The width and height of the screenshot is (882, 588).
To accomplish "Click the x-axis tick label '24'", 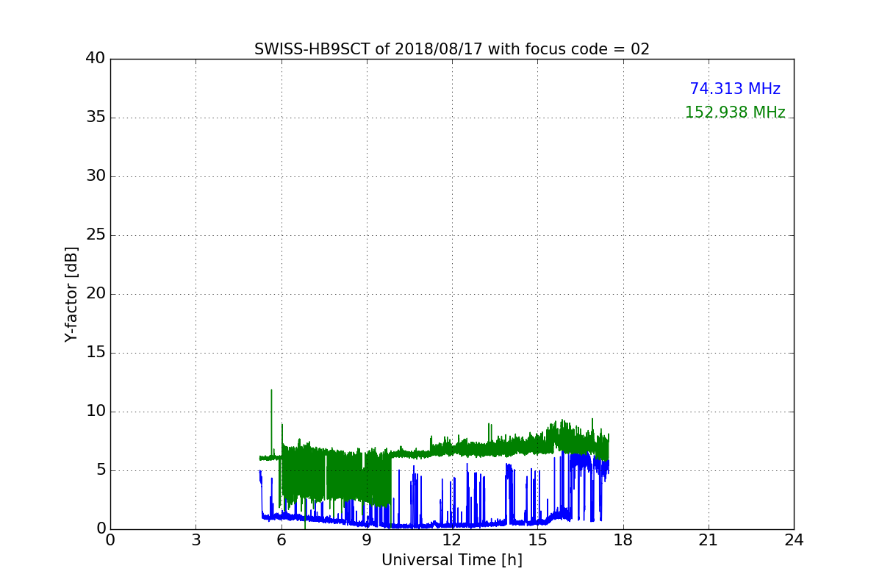I will 794,539.
